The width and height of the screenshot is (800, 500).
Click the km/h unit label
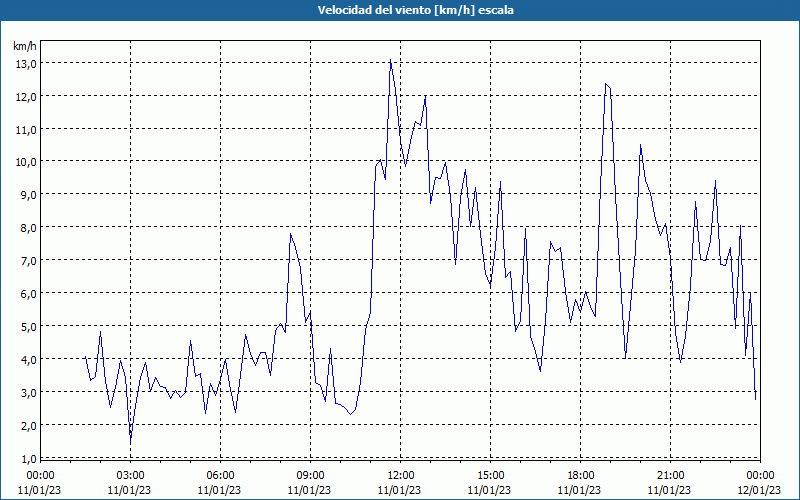25,46
